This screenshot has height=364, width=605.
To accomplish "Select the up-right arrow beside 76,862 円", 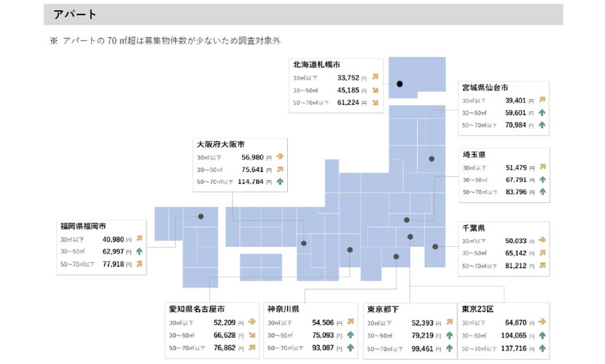I will click(x=252, y=347).
